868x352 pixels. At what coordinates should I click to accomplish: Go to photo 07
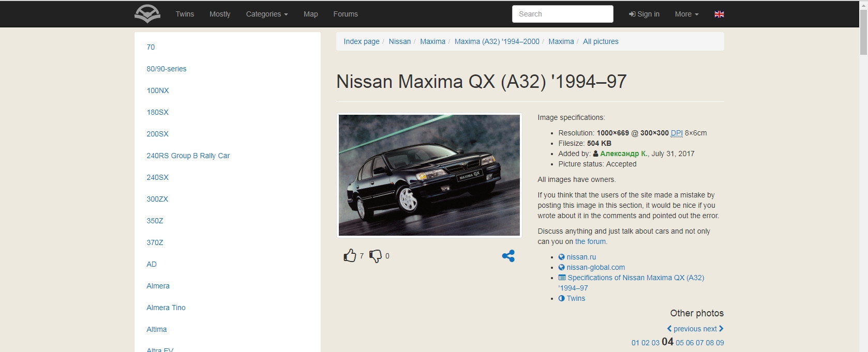[700, 343]
